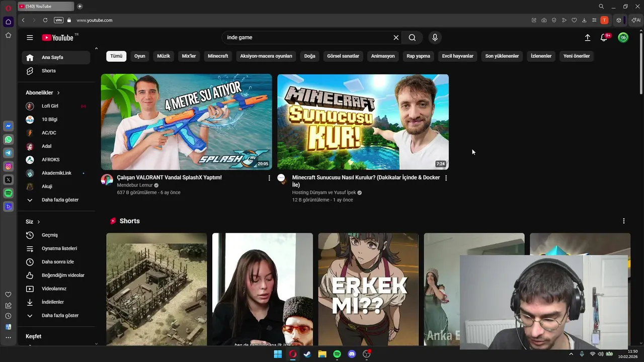
Task: Open browser downloads icon
Action: (x=584, y=20)
